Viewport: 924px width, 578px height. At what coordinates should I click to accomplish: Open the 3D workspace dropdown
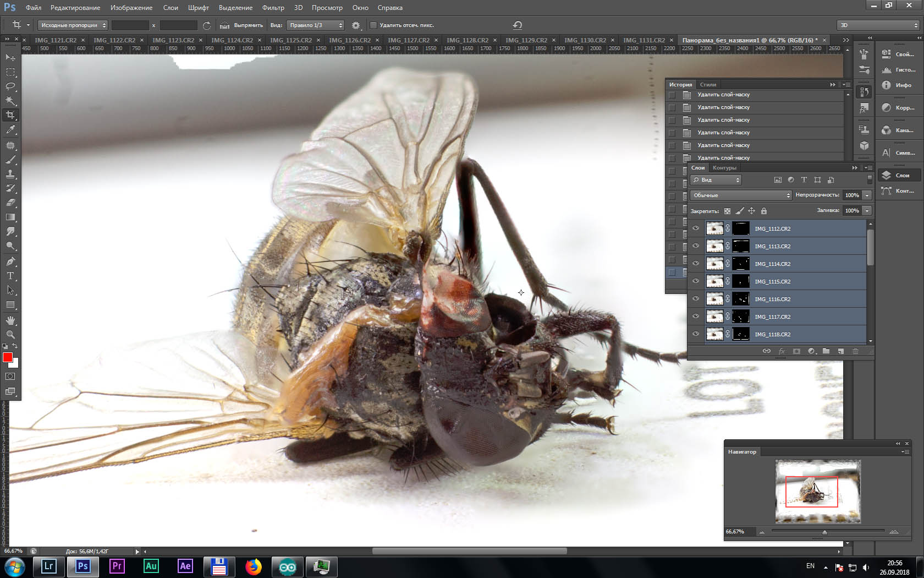[878, 25]
